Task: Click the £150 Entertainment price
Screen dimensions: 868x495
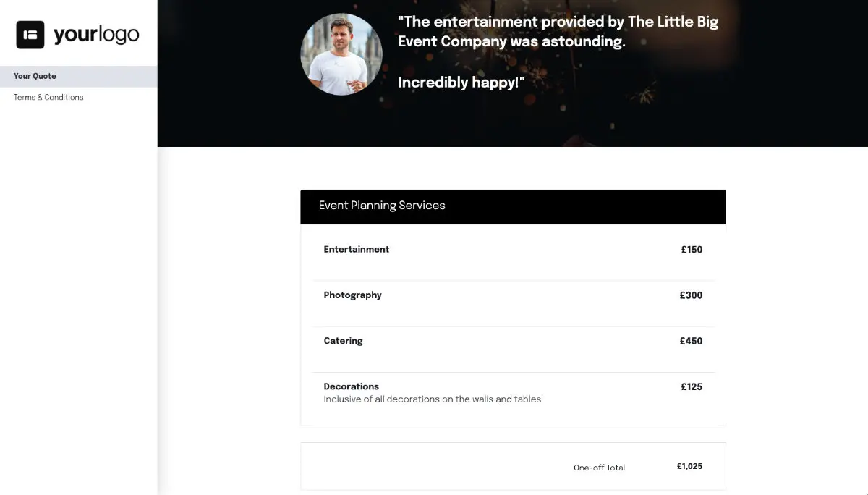Action: click(691, 249)
